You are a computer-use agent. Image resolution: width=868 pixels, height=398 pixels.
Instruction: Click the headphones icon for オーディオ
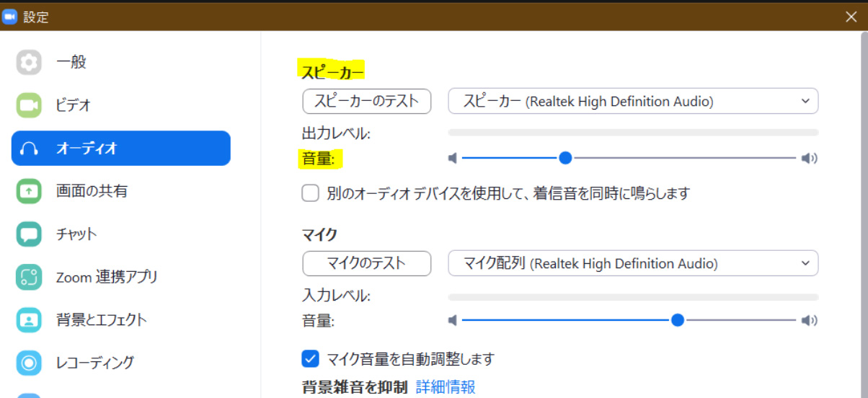29,149
